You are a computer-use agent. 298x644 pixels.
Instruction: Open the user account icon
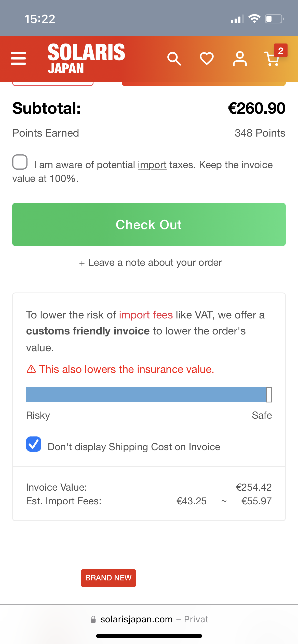pos(240,59)
